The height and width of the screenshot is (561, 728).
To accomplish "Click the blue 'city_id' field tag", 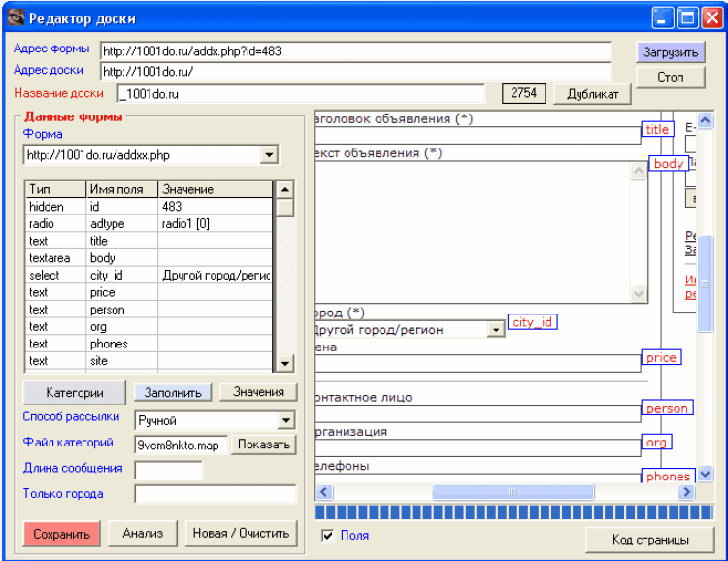I will tap(533, 322).
